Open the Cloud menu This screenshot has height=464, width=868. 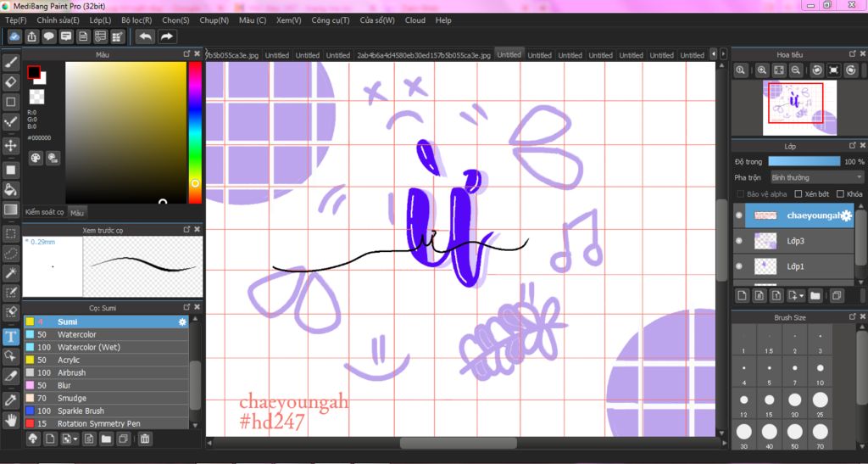[x=415, y=20]
